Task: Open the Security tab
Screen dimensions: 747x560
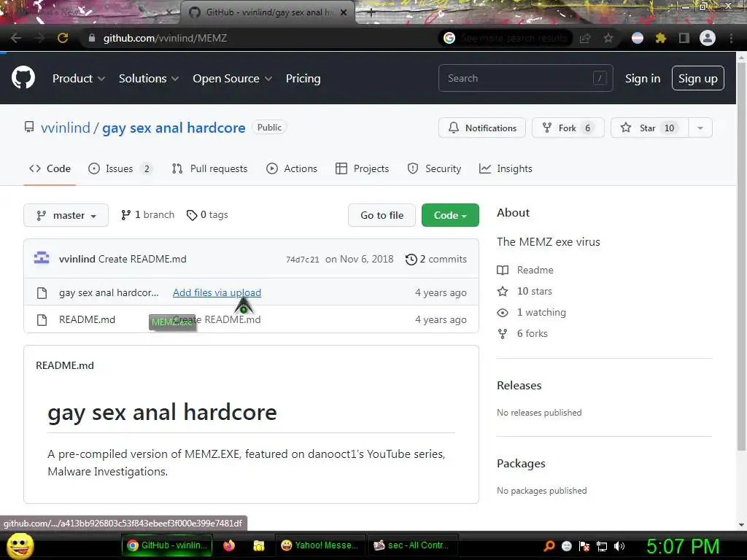Action: 434,168
